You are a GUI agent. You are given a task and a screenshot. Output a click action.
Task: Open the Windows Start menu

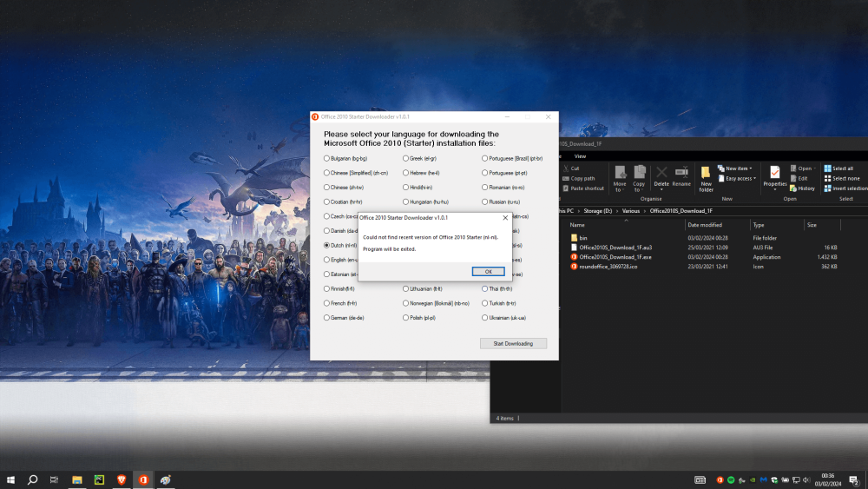coord(10,479)
